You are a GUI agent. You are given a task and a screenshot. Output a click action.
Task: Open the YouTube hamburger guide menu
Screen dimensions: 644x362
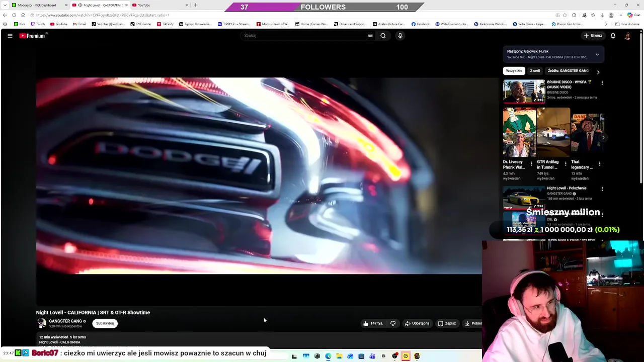point(10,36)
